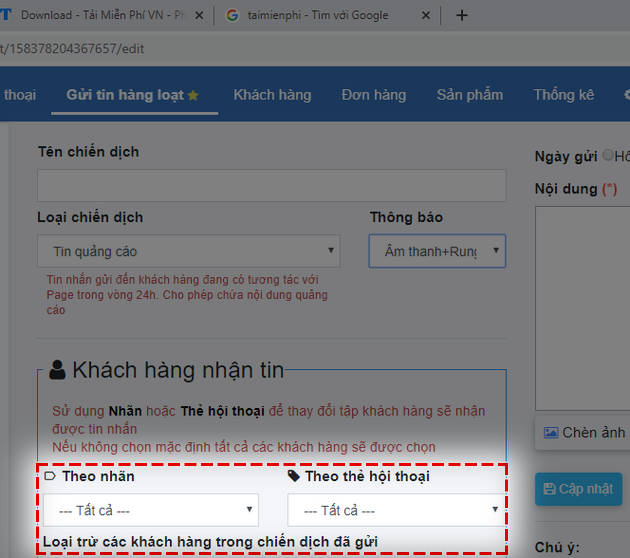Screen dimensions: 630x558
Task: Click into the Nội dung text area
Action: point(583,309)
